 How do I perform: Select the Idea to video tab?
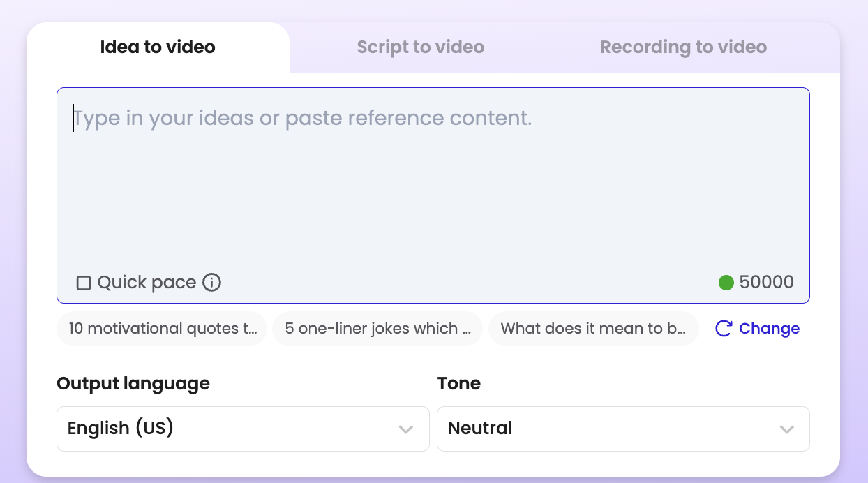pyautogui.click(x=158, y=47)
